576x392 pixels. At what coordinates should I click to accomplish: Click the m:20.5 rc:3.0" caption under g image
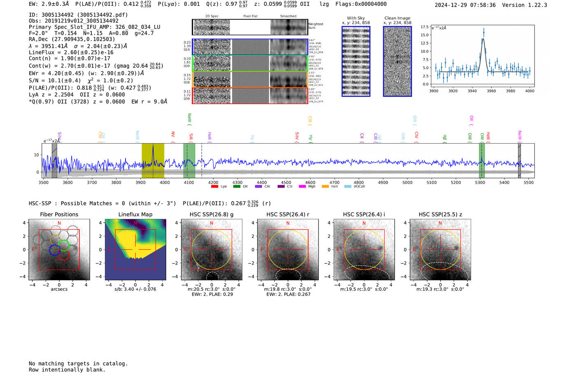pos(211,289)
